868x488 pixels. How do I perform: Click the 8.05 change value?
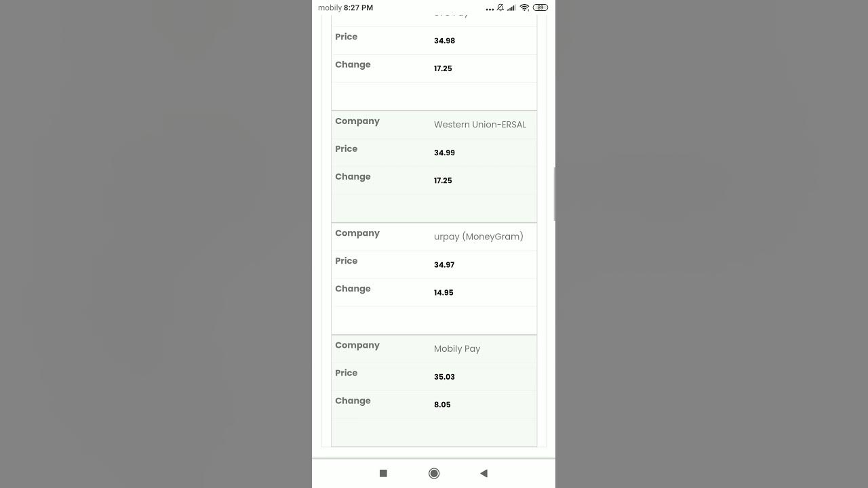(x=442, y=405)
